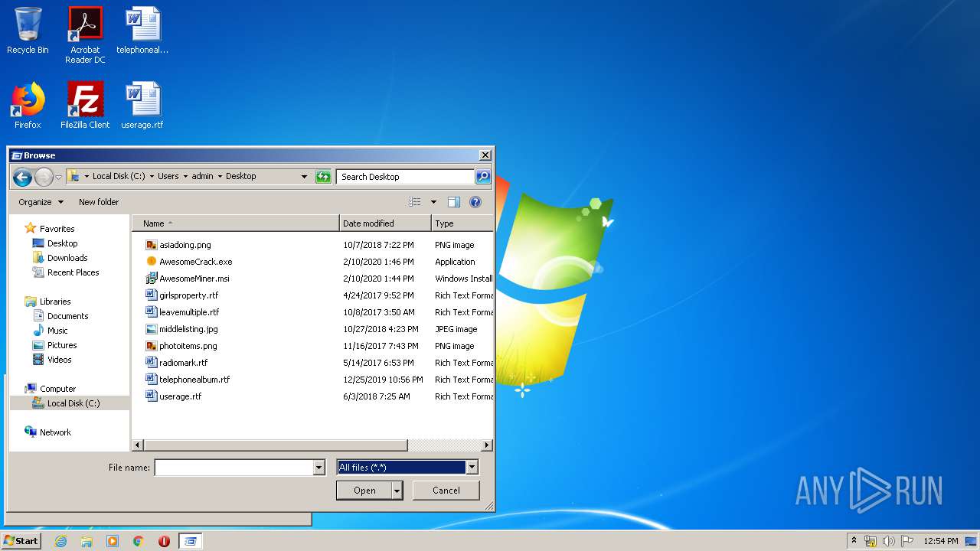Open Internet Explorer from taskbar

[x=60, y=541]
